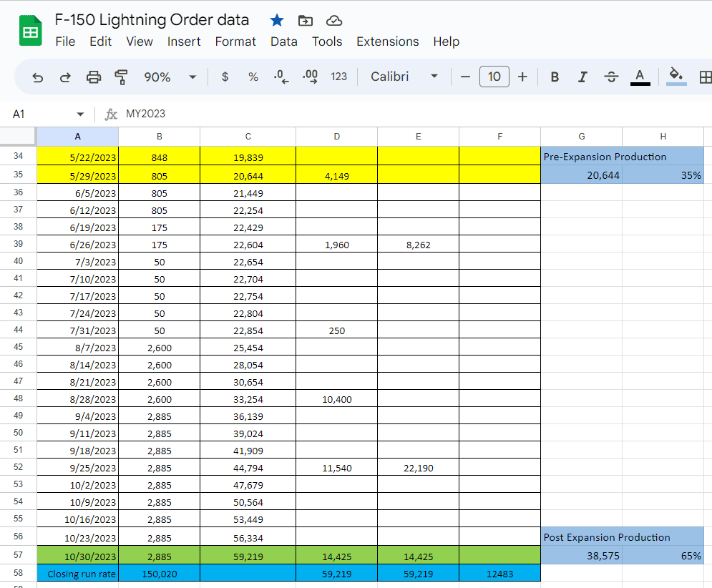The width and height of the screenshot is (712, 588).
Task: Open the Extensions menu
Action: click(387, 41)
